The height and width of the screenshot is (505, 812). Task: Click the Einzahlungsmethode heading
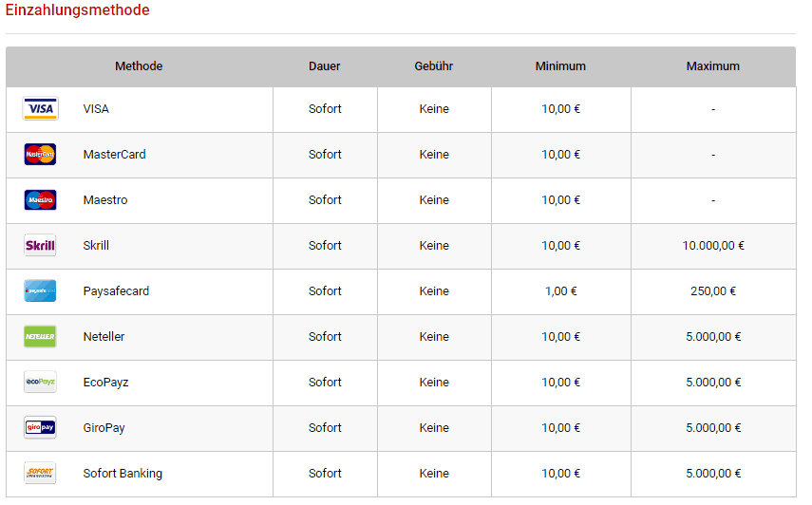pyautogui.click(x=78, y=10)
